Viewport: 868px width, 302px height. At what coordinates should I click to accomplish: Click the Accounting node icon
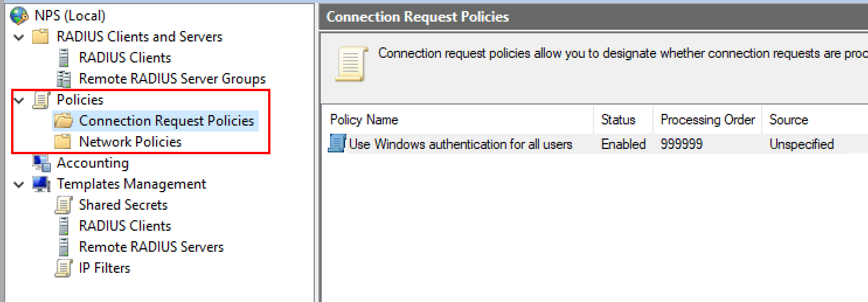[x=41, y=163]
